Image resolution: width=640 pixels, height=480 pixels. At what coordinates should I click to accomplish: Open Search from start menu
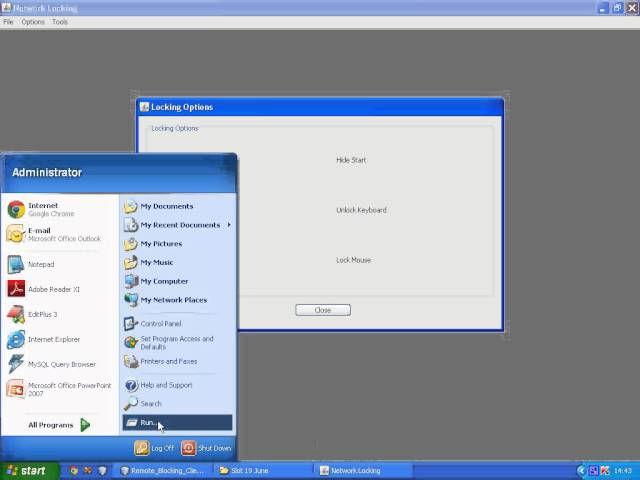coord(177,404)
